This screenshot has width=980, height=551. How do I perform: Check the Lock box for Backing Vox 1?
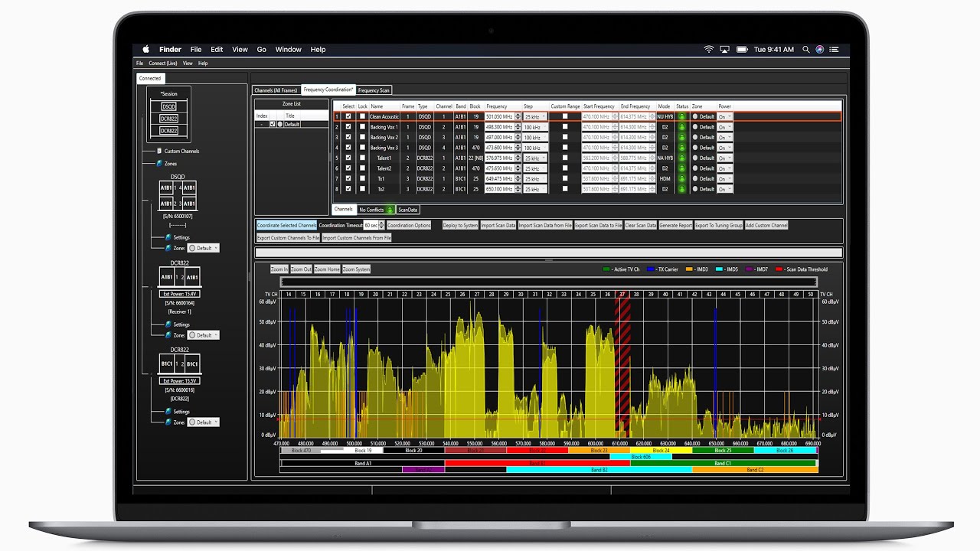363,127
